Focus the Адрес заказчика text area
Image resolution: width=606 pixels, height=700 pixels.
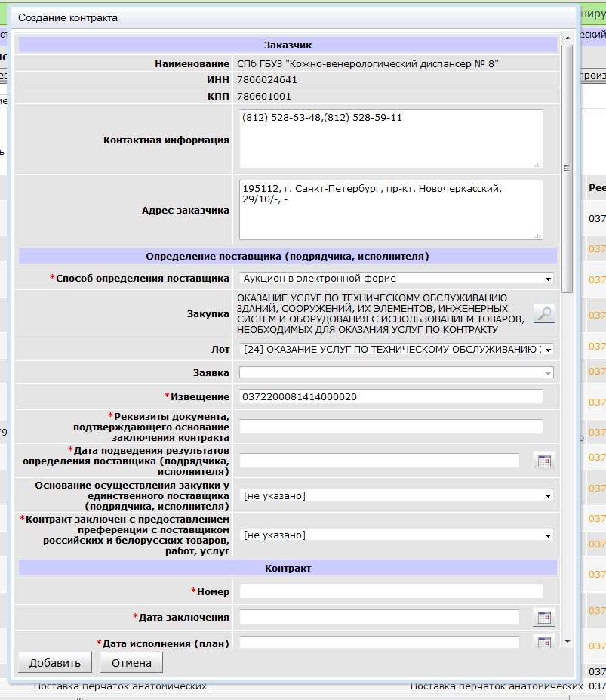click(x=391, y=210)
